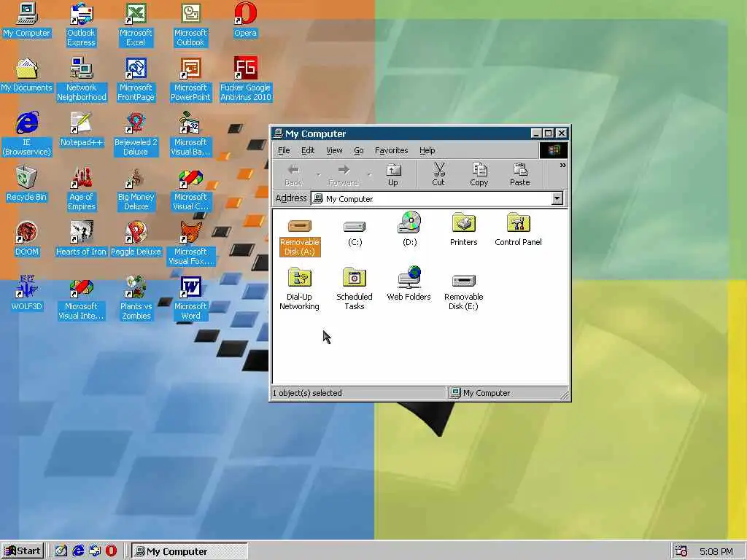The height and width of the screenshot is (560, 747).
Task: Launch Internet Explorer from the Quick Launch bar
Action: coord(78,551)
